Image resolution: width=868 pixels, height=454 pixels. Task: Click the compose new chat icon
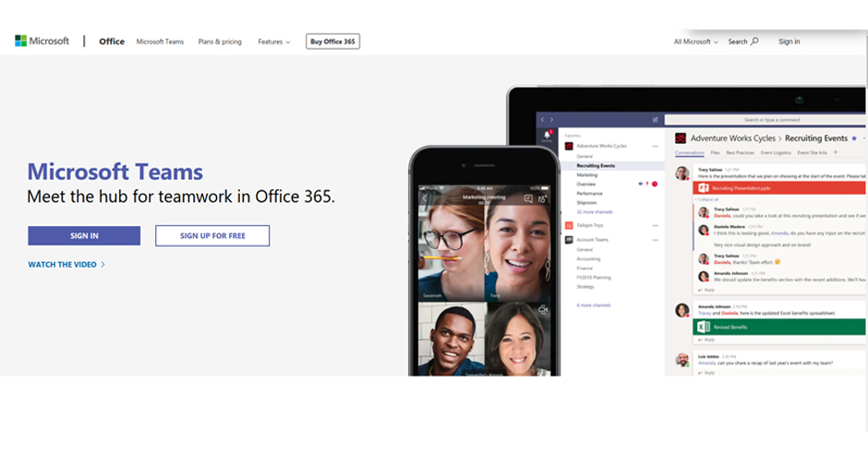tap(655, 119)
